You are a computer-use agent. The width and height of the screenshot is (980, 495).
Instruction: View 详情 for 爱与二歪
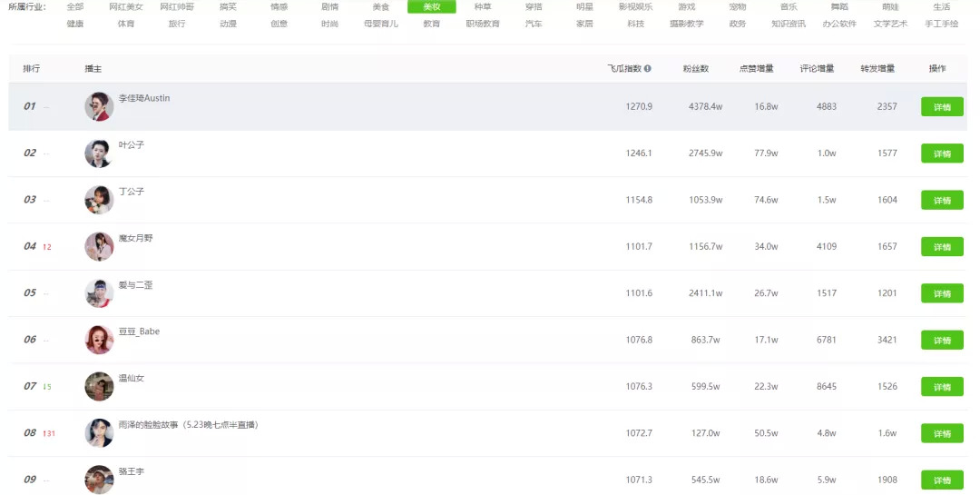click(942, 293)
